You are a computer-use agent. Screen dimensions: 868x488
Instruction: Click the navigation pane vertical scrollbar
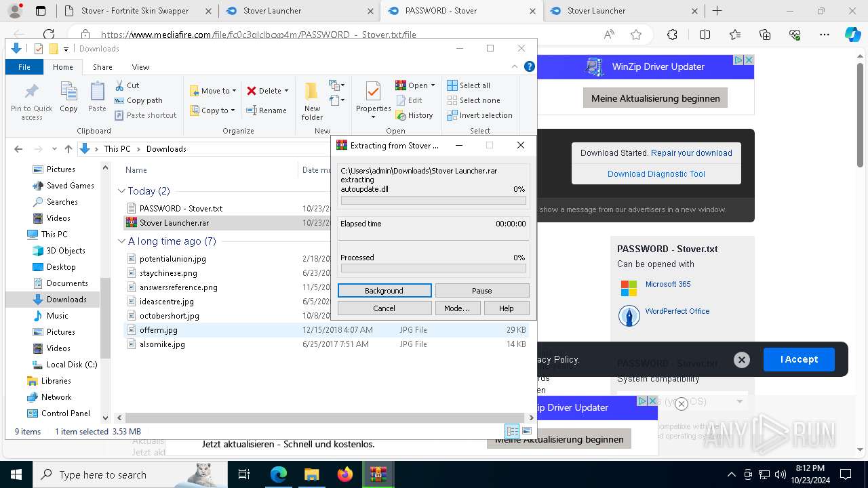tap(105, 319)
